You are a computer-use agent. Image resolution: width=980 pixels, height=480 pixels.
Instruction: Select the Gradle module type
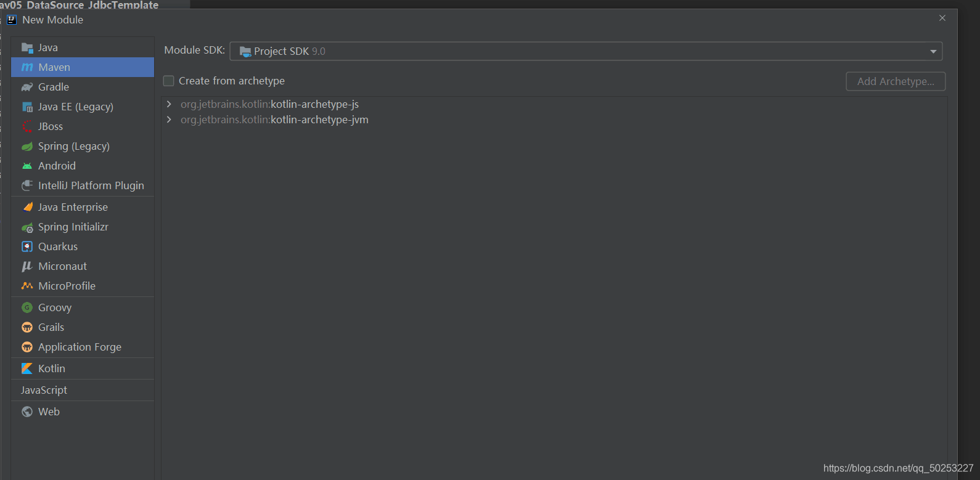[83, 87]
